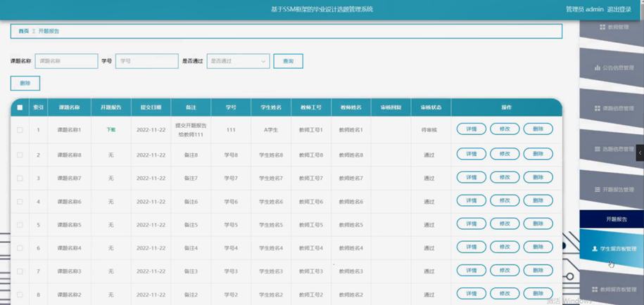Check the row for 课题名称7

pyautogui.click(x=20, y=179)
